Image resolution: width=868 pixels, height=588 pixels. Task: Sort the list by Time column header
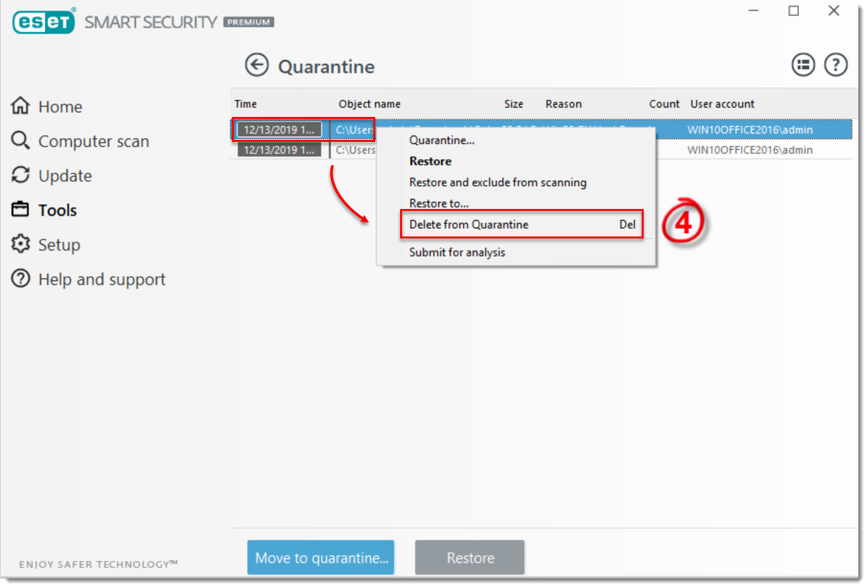[245, 104]
